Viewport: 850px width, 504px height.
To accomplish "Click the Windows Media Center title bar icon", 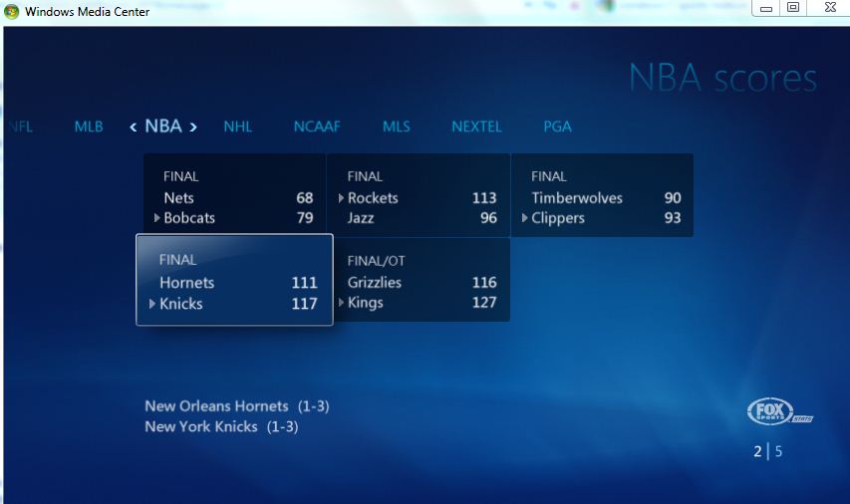I will [11, 11].
